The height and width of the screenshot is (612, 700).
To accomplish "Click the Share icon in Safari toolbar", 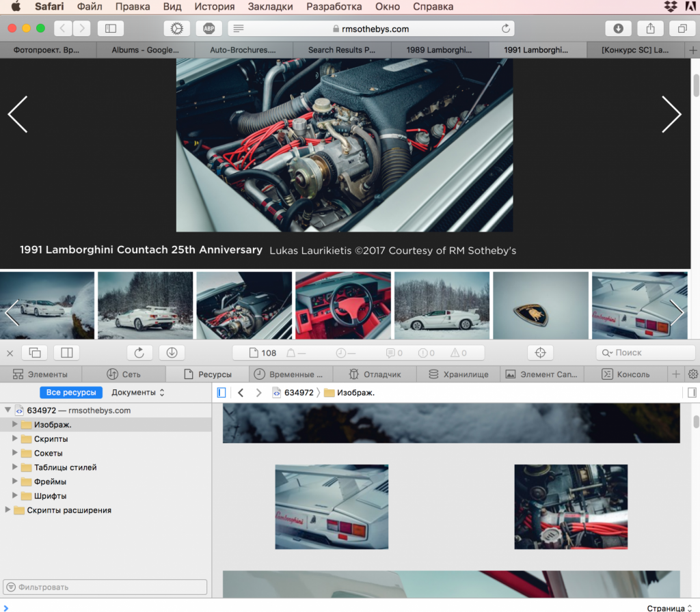I will (650, 29).
